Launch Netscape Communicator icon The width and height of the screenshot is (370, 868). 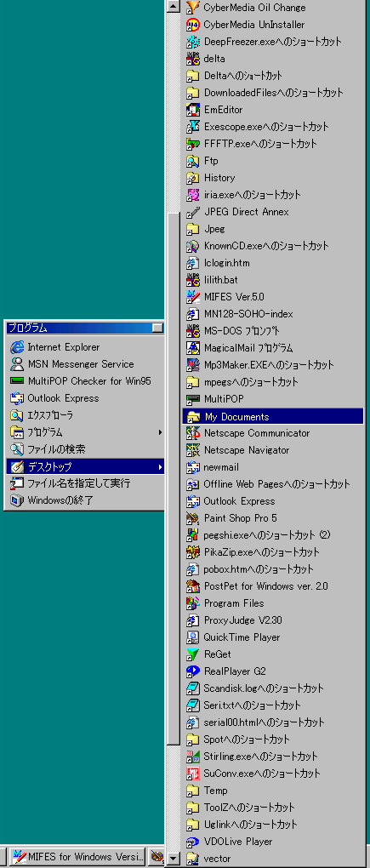(x=192, y=433)
